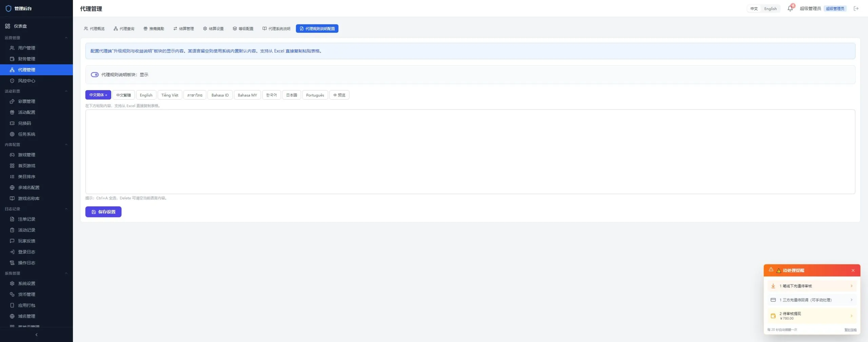
Task: Open the notification bell in the header
Action: (x=790, y=8)
